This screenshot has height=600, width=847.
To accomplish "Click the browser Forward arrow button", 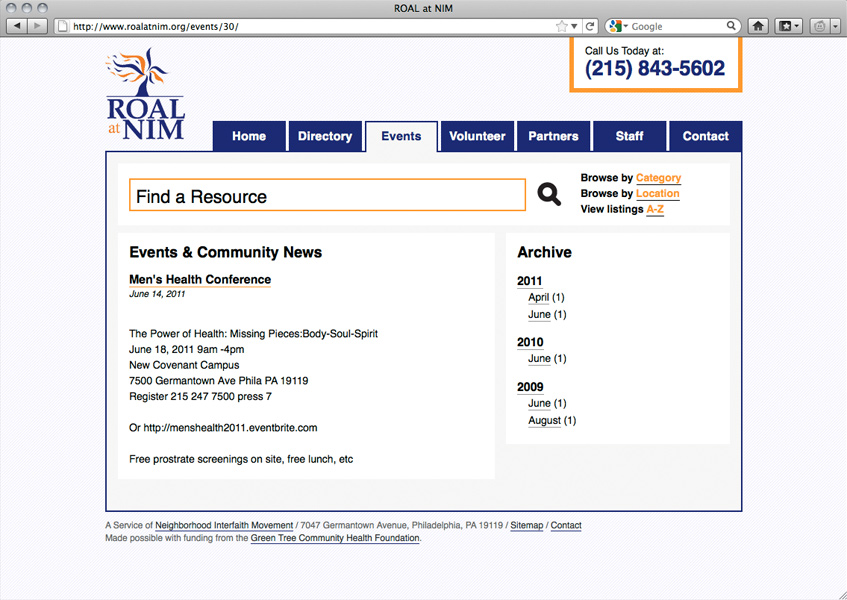I will tap(37, 25).
